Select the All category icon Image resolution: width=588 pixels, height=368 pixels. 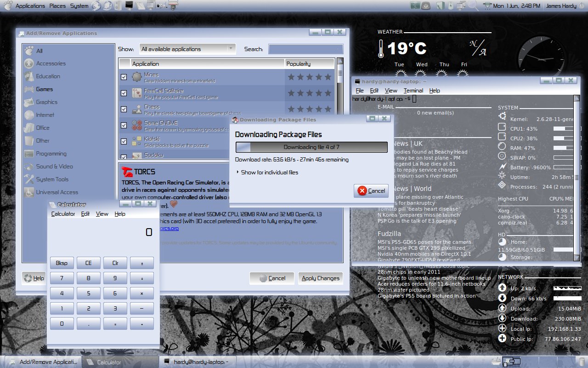tap(28, 51)
